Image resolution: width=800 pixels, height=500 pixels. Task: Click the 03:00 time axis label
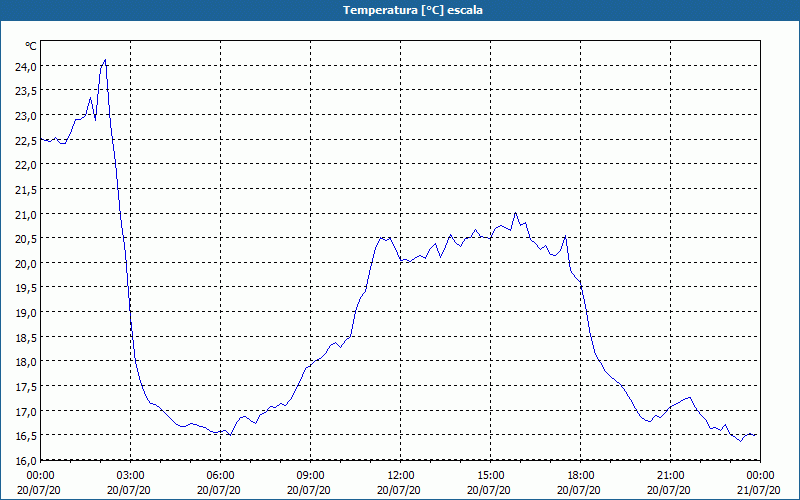pos(131,476)
